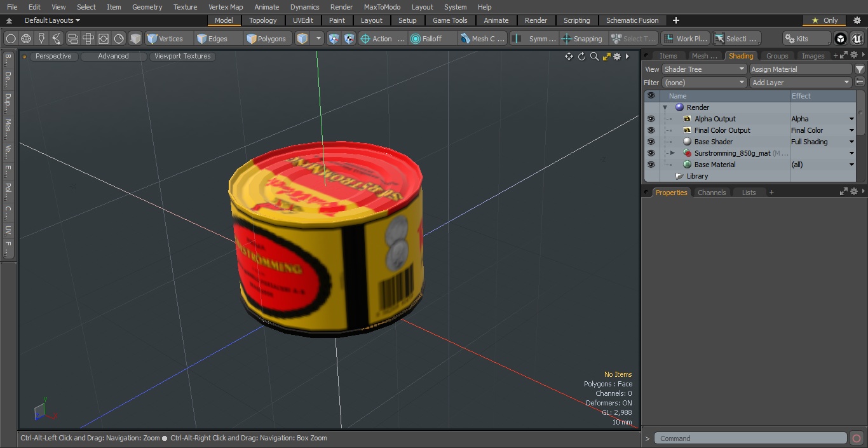
Task: Toggle Polygons selection mode
Action: pos(267,39)
